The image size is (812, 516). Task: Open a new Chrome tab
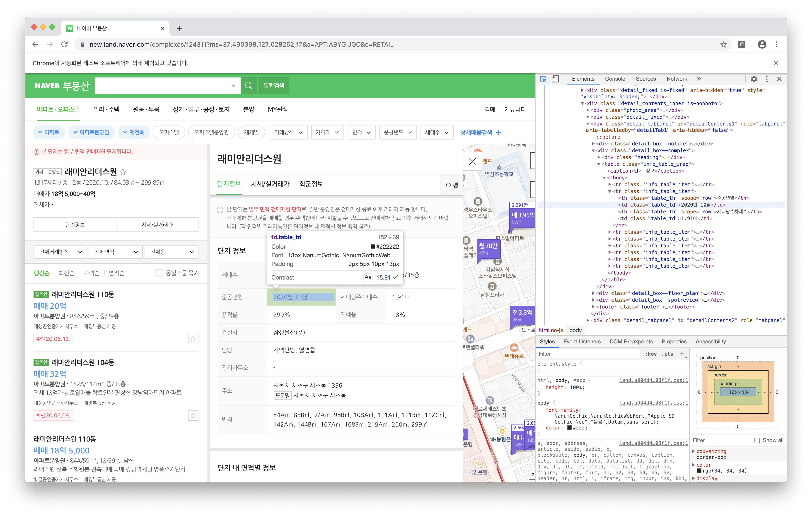point(179,29)
